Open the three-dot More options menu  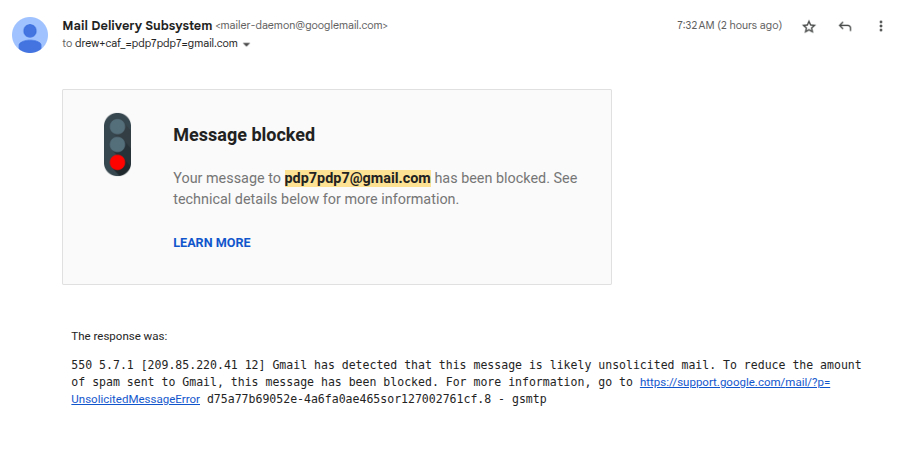[880, 27]
